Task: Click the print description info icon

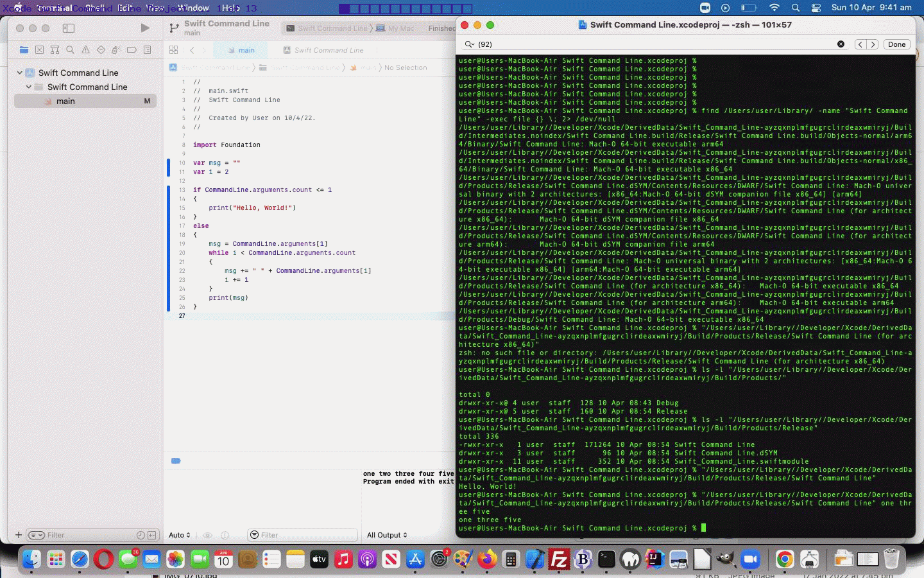Action: pos(225,535)
